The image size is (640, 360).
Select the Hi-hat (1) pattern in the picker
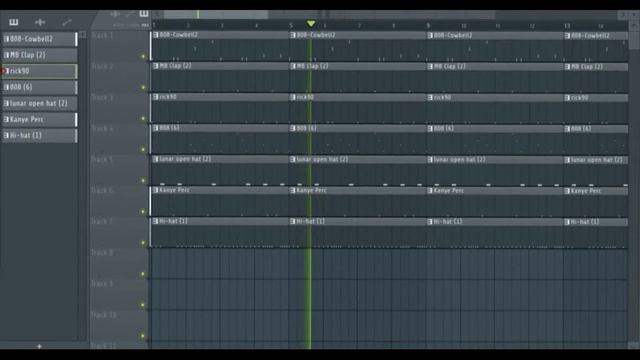click(40, 136)
